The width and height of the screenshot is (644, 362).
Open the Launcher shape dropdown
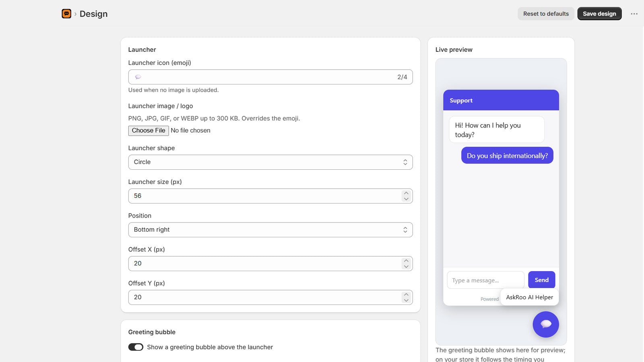click(x=270, y=162)
